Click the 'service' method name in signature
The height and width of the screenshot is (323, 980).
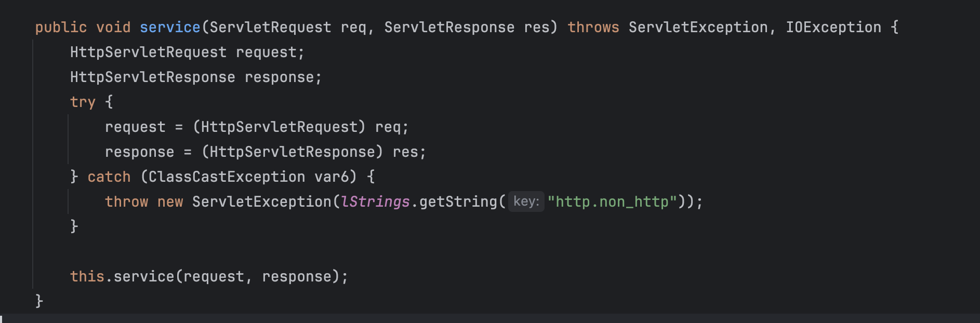(x=170, y=27)
